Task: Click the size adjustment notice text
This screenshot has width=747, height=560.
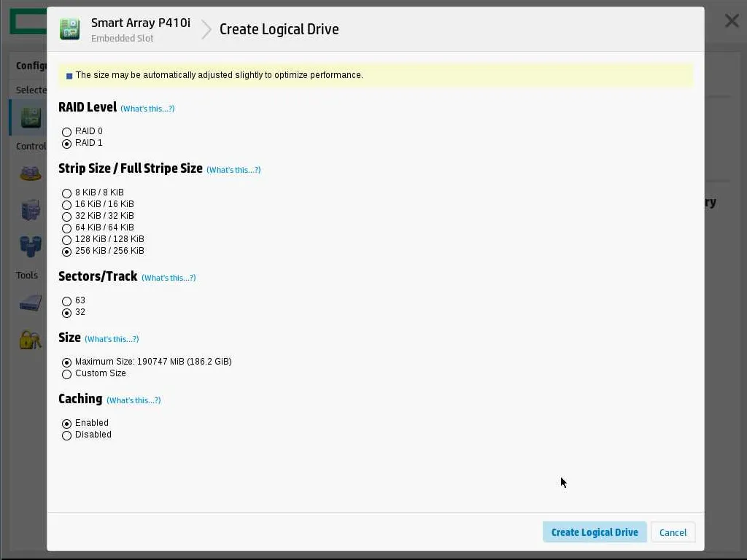Action: [219, 75]
